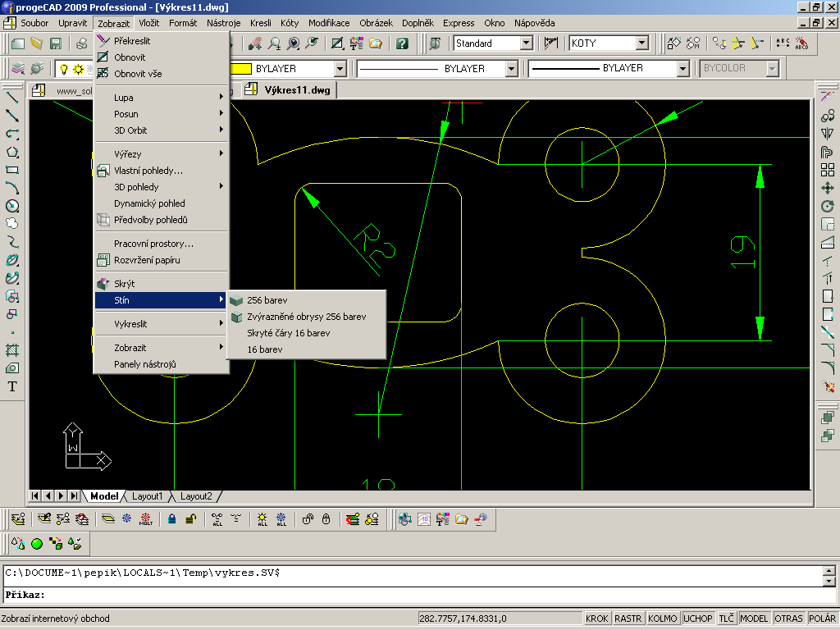Click the Help question mark icon
The height and width of the screenshot is (630, 840).
[x=401, y=43]
